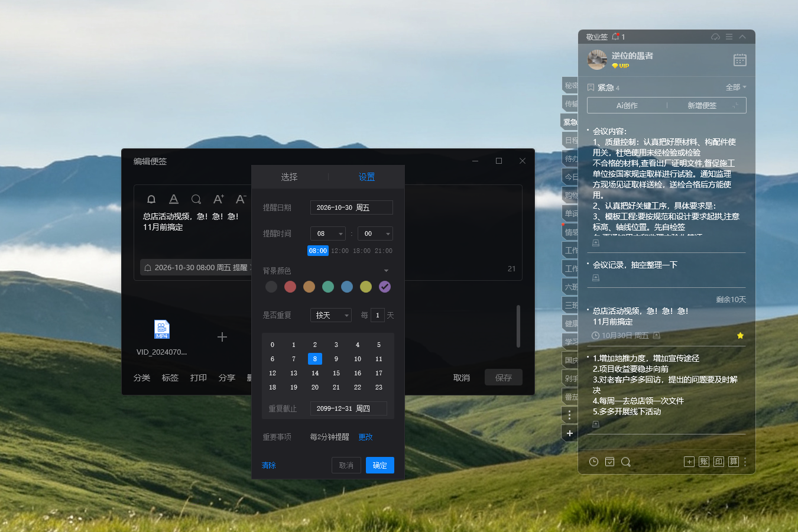Viewport: 798px width, 532px height.
Task: Click the boxed plus icon in bottom toolbar
Action: click(x=689, y=462)
